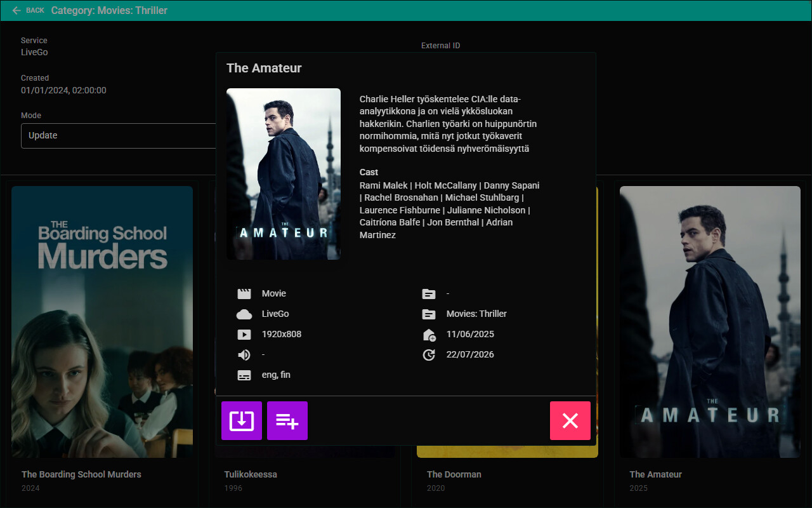Click the plot description starting Charlie Heller
812x508 pixels.
coord(448,124)
